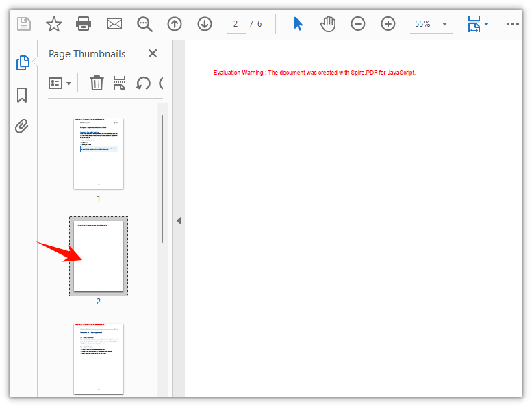
Task: Open thumbnail options list menu
Action: click(x=60, y=83)
